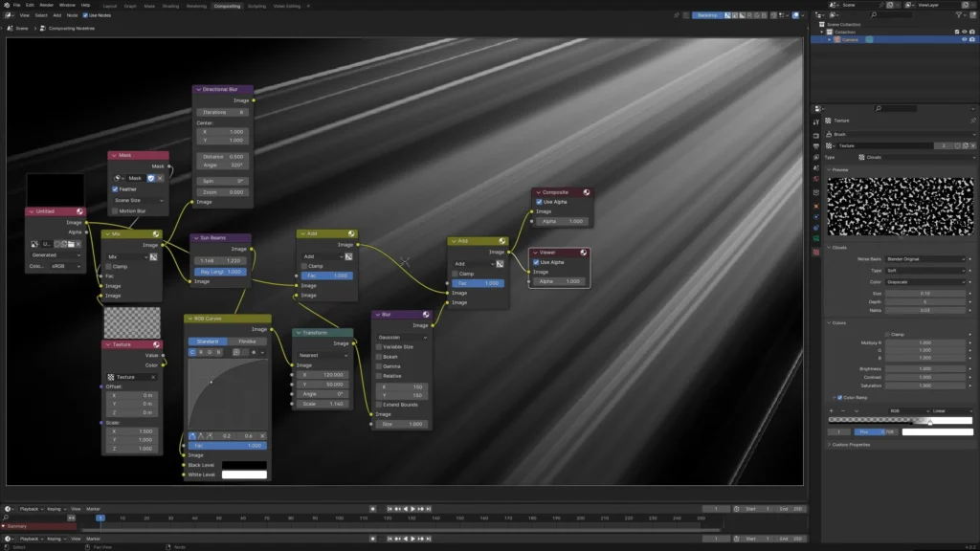The width and height of the screenshot is (980, 551).
Task: Open the Gaussian filter type dropdown
Action: (x=402, y=337)
